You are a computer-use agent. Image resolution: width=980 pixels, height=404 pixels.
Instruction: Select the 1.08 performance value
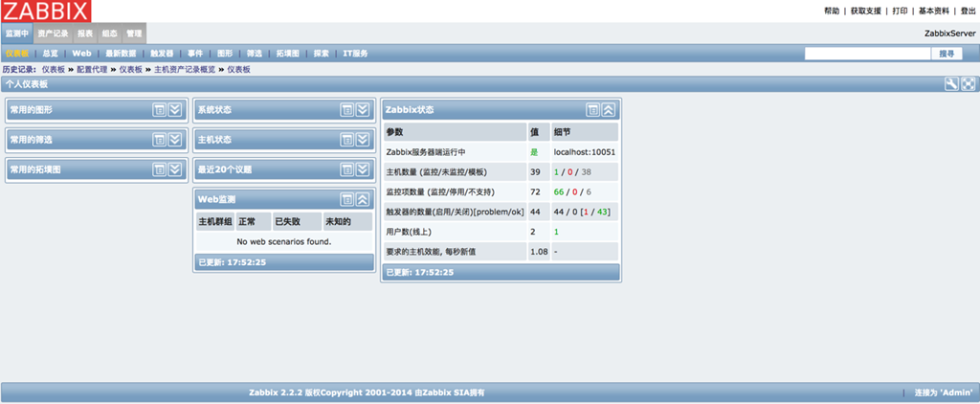coord(539,252)
